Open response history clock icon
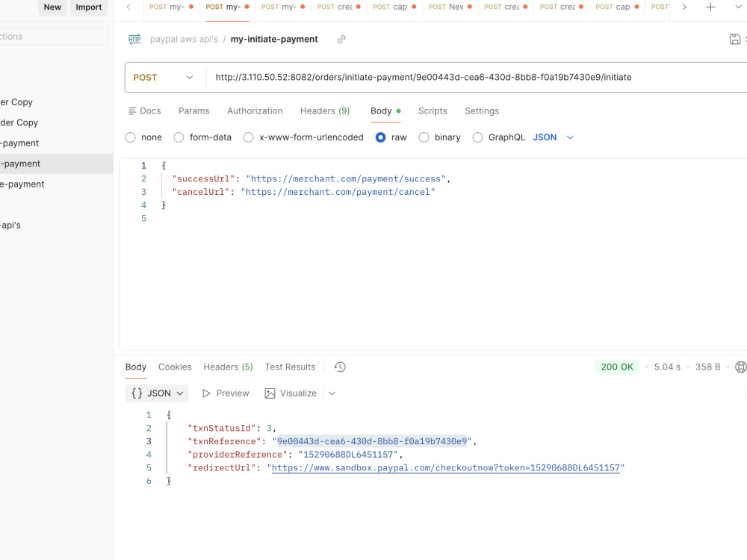Viewport: 747px width, 560px height. tap(340, 367)
